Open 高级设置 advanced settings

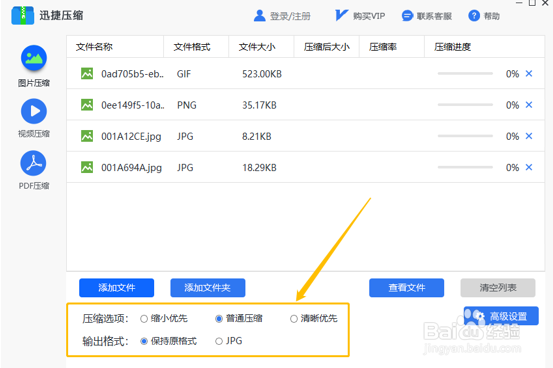point(501,316)
